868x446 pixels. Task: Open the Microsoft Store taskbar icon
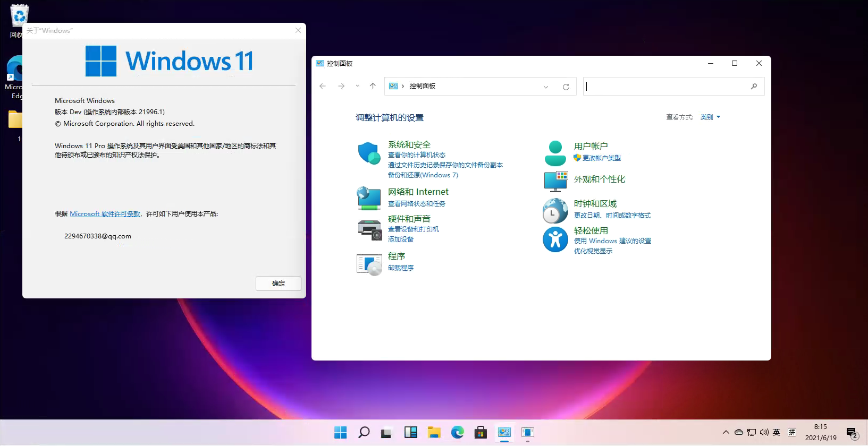[481, 432]
